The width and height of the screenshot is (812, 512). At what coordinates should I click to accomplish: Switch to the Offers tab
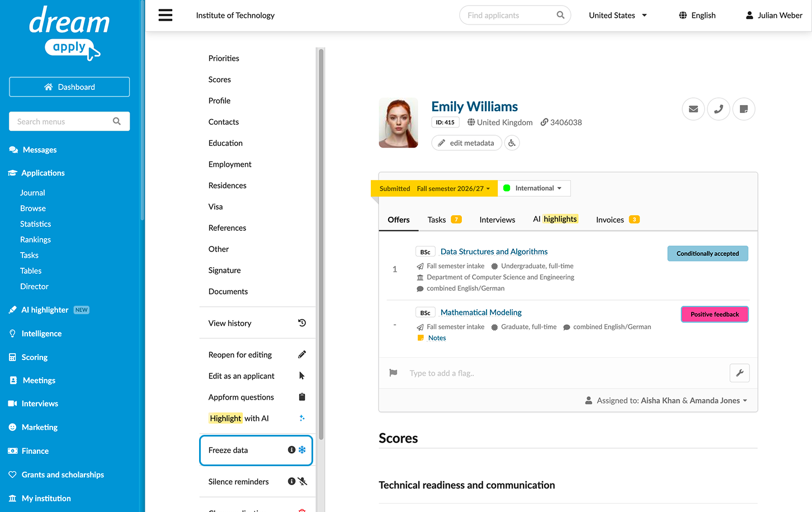pos(399,220)
